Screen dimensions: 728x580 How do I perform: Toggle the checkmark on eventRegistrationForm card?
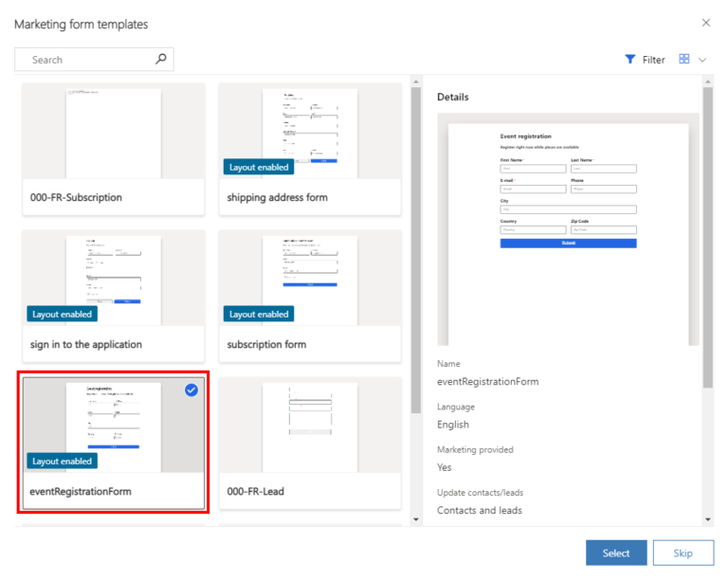[x=191, y=390]
